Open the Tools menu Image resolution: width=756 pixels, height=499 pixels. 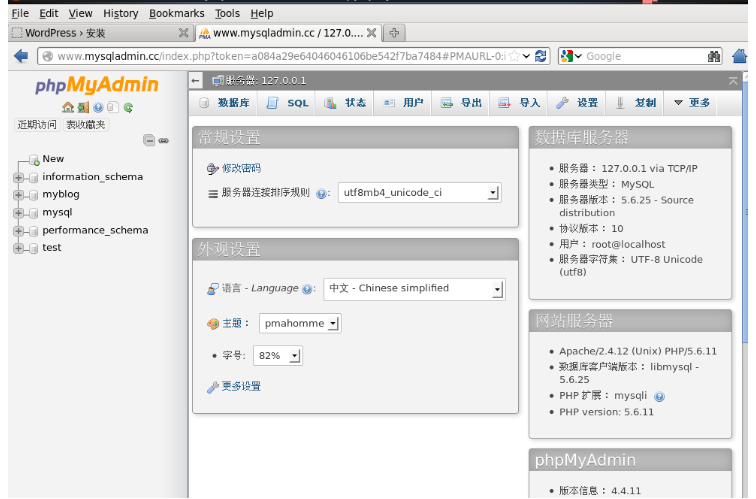(227, 13)
